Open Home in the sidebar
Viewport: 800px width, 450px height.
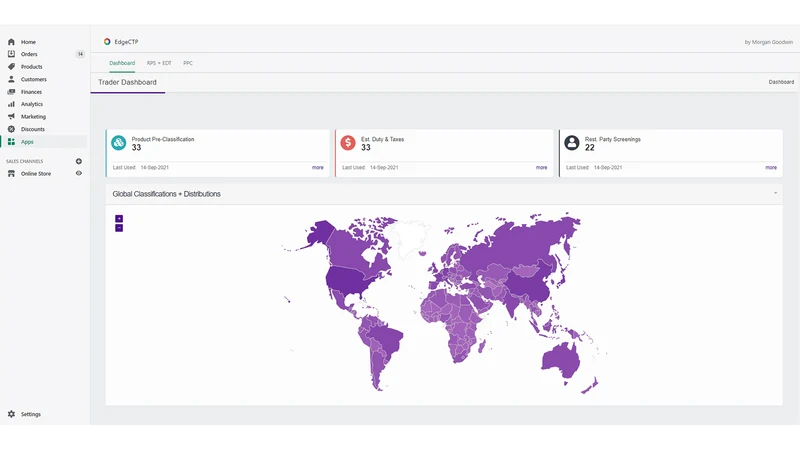28,42
